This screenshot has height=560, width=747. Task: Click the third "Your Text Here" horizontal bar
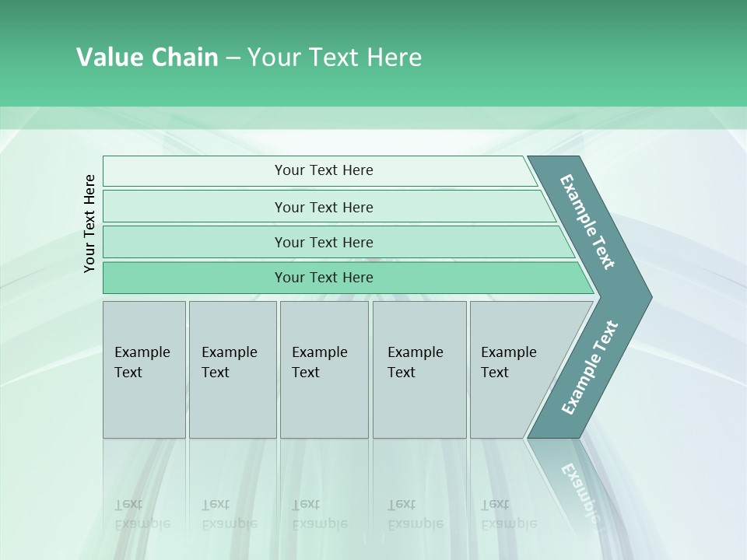click(x=324, y=242)
